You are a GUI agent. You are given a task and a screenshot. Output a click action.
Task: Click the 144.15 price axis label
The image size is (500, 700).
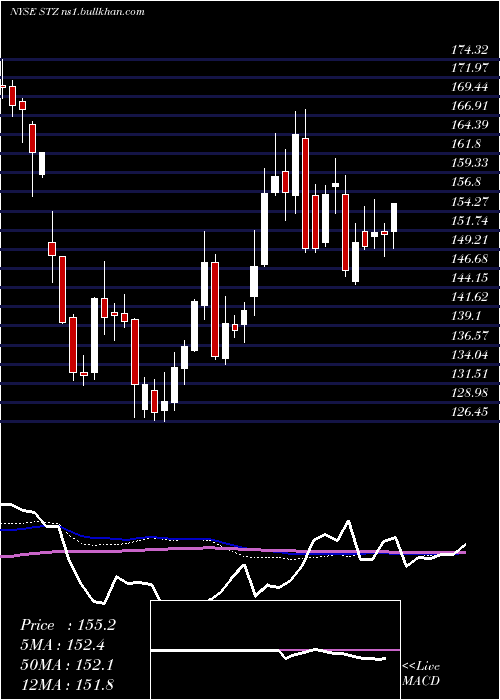[469, 278]
